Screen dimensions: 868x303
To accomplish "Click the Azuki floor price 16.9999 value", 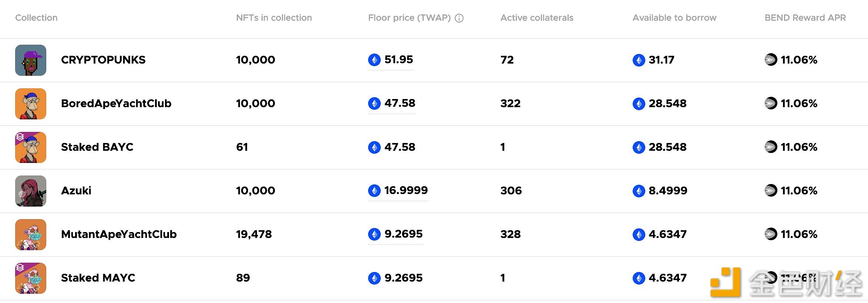I will tap(406, 190).
